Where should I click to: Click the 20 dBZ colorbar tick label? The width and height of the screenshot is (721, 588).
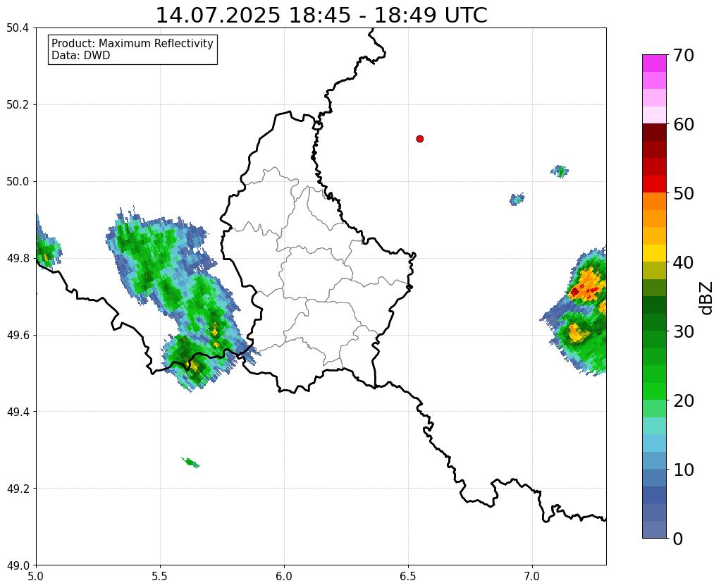(683, 400)
